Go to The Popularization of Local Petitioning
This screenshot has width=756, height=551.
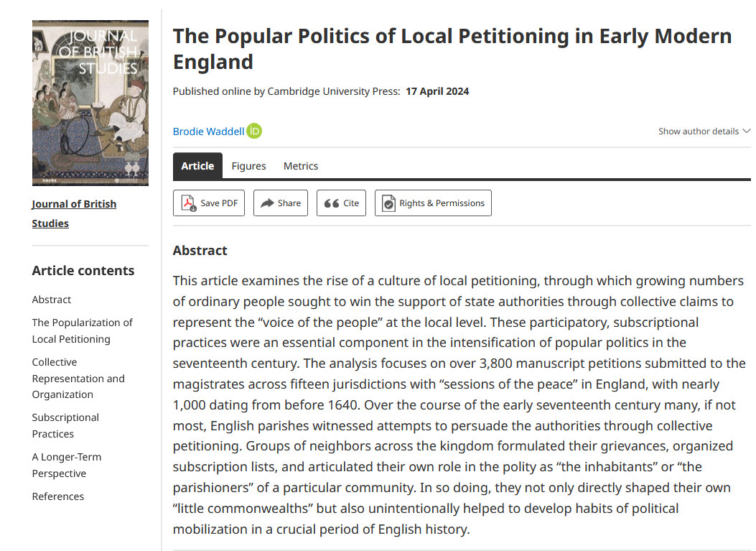pyautogui.click(x=82, y=330)
